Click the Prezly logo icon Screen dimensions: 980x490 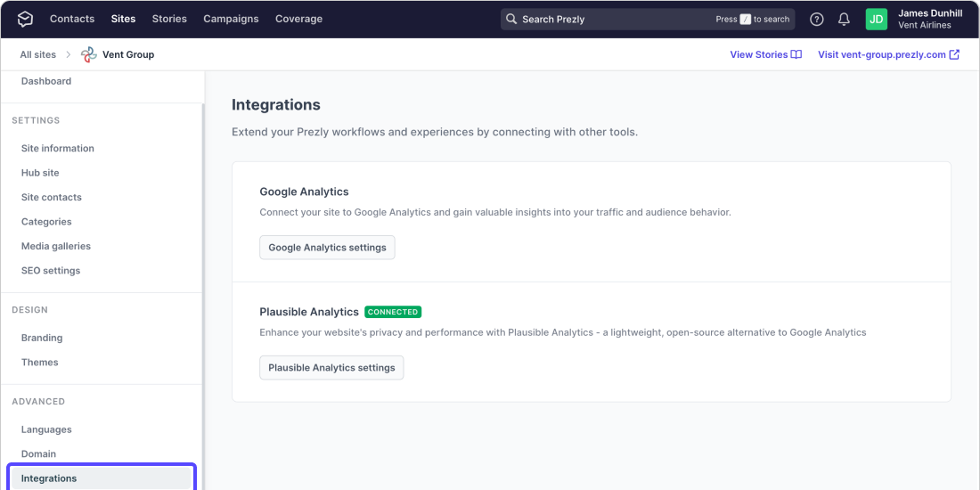24,19
